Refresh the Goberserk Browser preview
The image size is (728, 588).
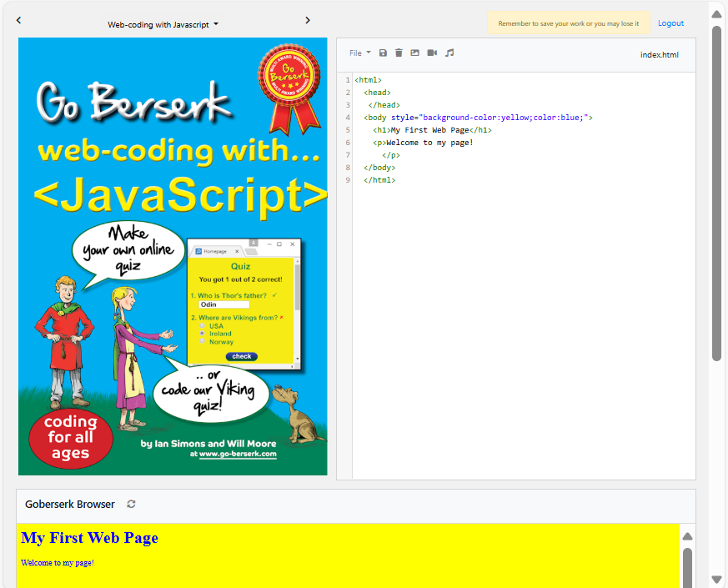[132, 504]
